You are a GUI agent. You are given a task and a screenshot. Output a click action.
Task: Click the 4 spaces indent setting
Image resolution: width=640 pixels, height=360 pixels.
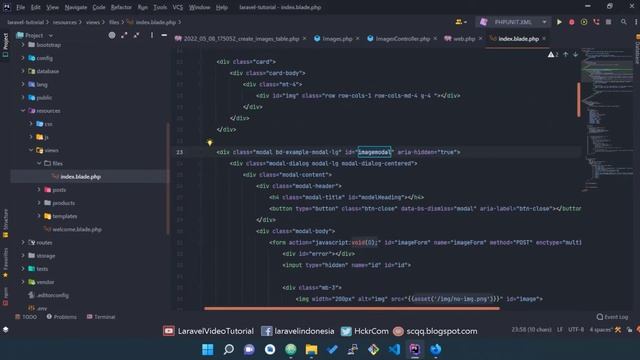click(x=600, y=329)
